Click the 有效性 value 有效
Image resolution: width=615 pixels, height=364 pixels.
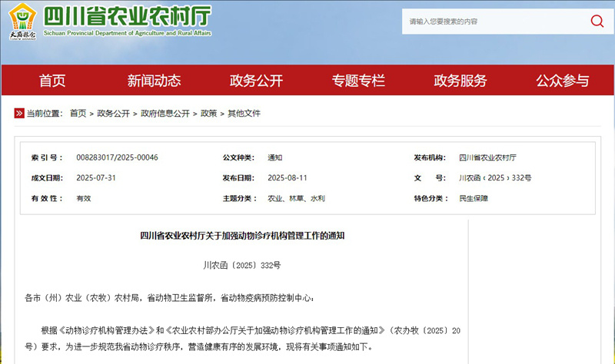84,198
